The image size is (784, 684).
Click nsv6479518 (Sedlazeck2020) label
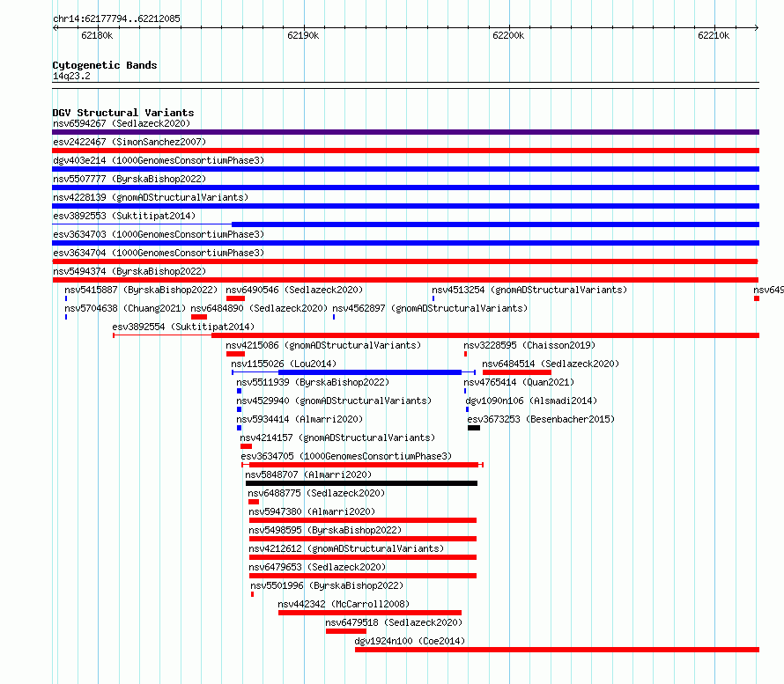(394, 622)
